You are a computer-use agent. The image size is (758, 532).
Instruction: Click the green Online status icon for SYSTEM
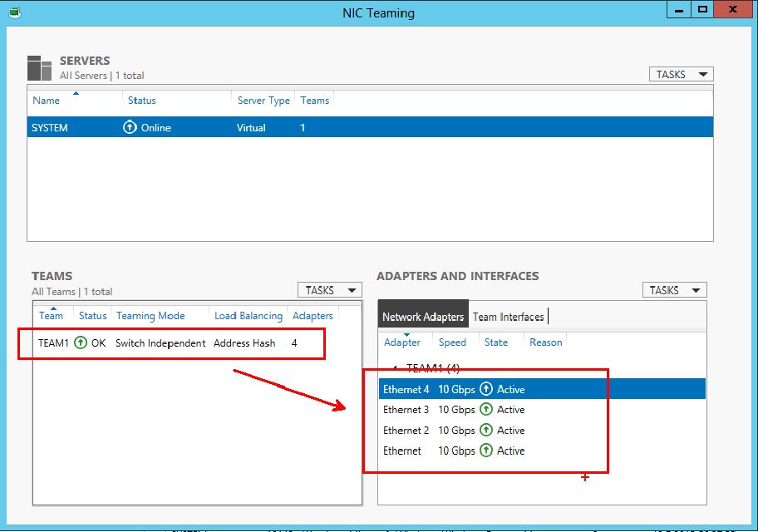tap(130, 128)
